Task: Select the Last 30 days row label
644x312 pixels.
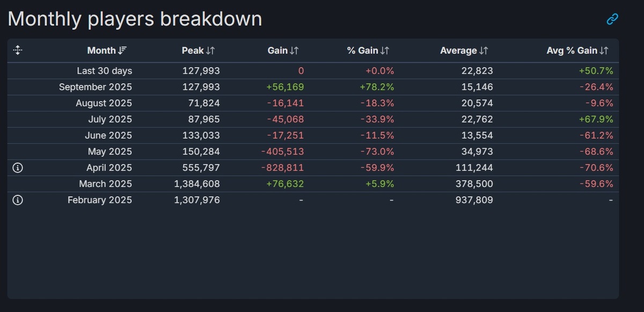Action: pos(104,71)
